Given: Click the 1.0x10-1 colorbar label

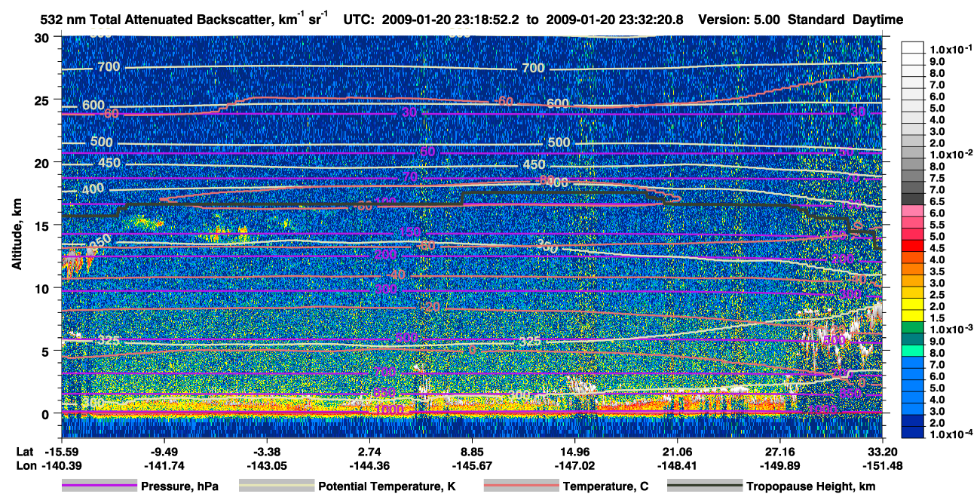Looking at the screenshot, I should click(953, 49).
